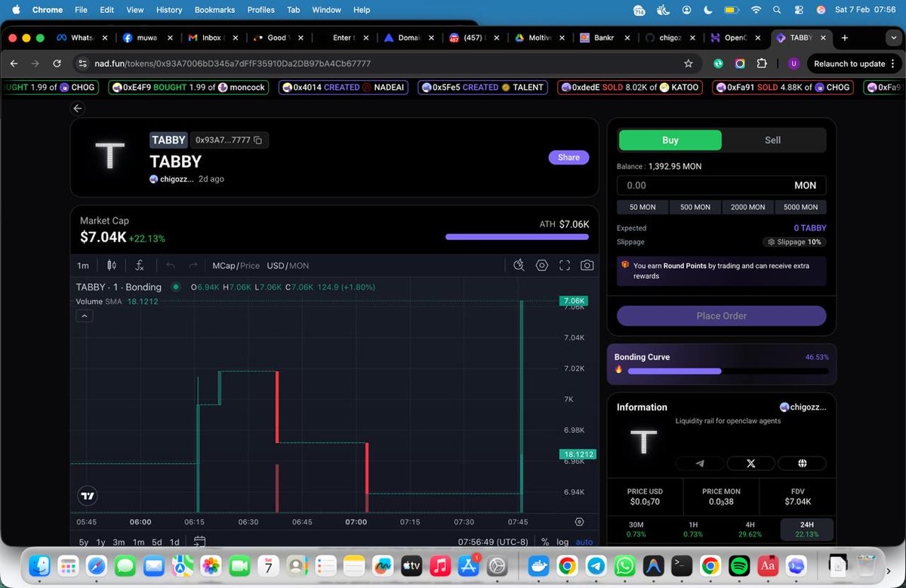Open the Bookmarks menu in the menu bar
The height and width of the screenshot is (588, 906).
pos(215,10)
